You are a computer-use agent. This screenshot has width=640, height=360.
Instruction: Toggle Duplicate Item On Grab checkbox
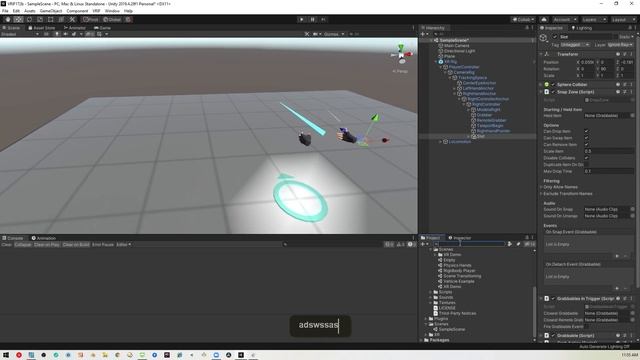click(587, 164)
